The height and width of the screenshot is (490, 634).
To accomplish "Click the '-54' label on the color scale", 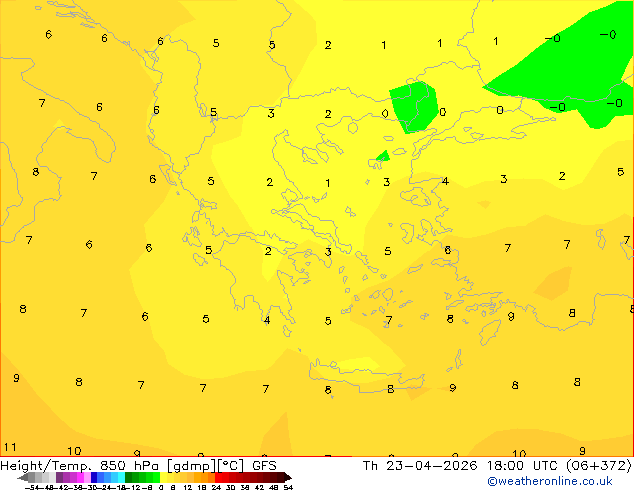I will pyautogui.click(x=33, y=487).
